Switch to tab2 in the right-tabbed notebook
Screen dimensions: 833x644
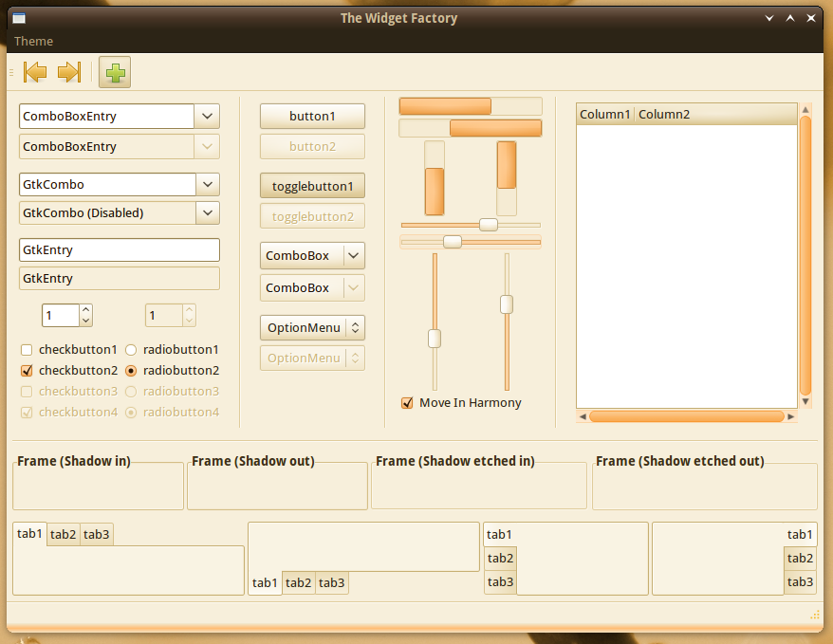coord(800,559)
